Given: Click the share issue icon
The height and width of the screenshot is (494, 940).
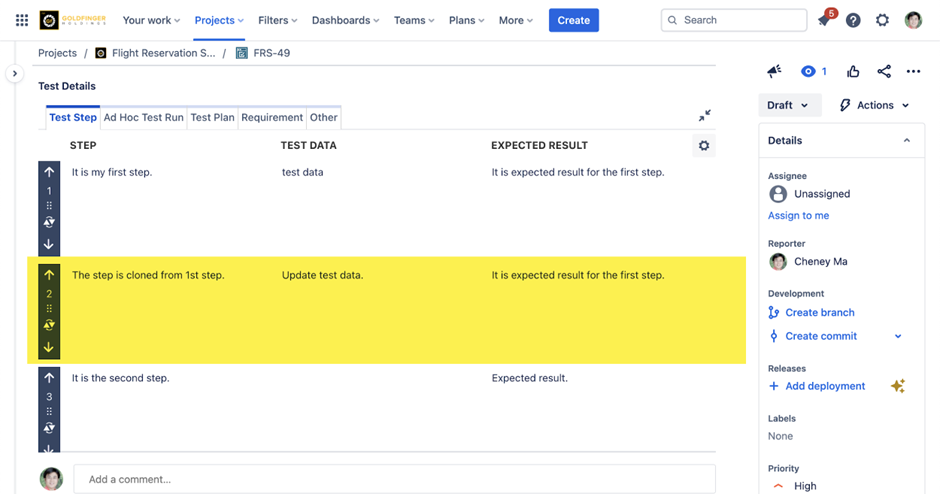Looking at the screenshot, I should [884, 71].
